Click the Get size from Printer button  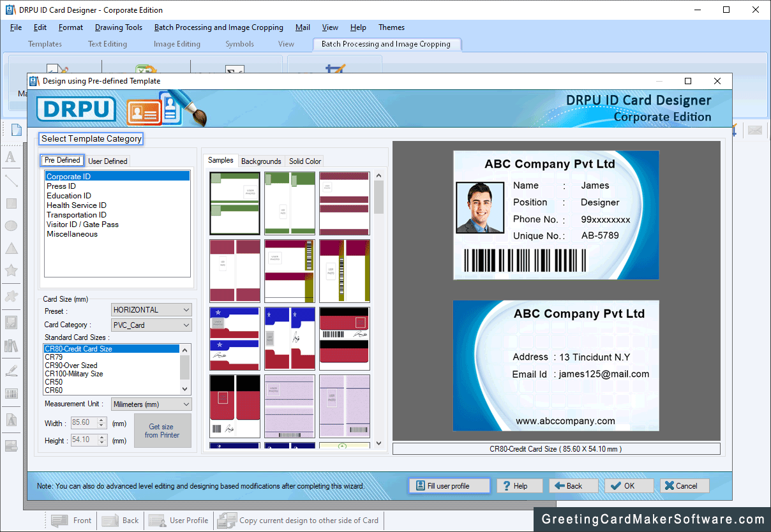(x=162, y=431)
